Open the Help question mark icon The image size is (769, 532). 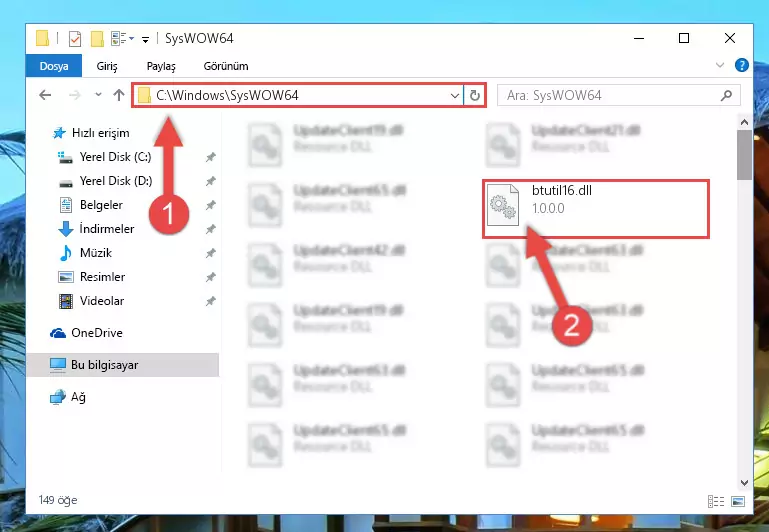point(742,65)
